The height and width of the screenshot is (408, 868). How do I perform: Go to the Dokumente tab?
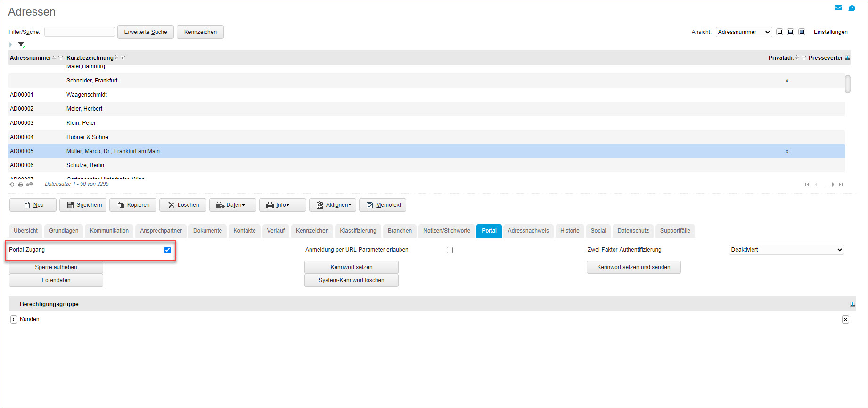[207, 231]
